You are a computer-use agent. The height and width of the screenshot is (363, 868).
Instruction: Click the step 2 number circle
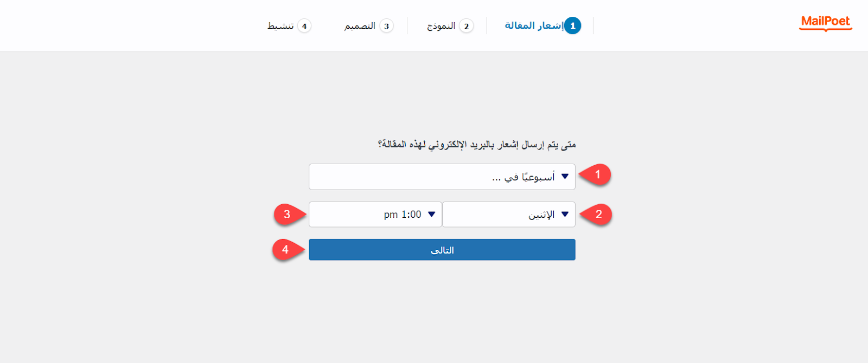pos(466,26)
